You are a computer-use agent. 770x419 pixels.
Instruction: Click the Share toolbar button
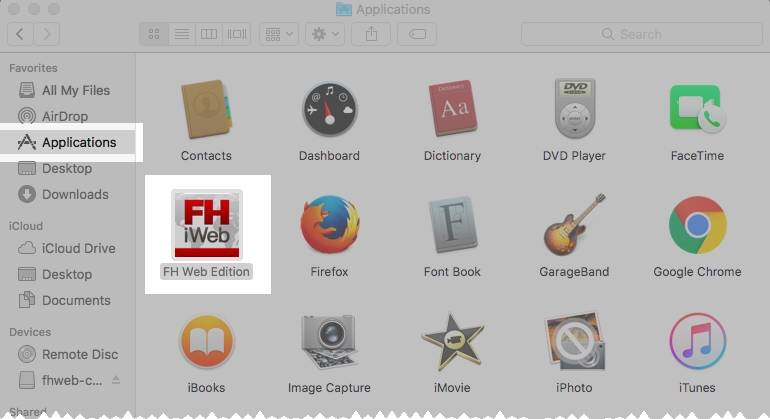click(371, 34)
